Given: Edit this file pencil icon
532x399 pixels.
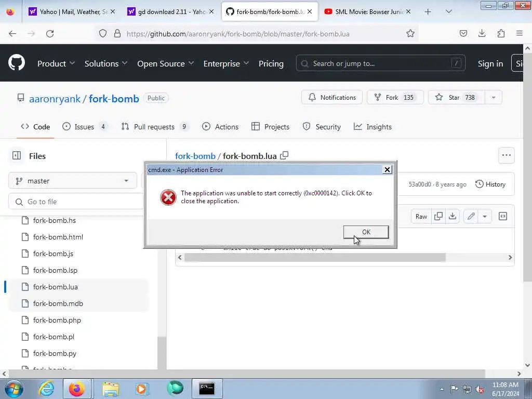Looking at the screenshot, I should coord(471,217).
